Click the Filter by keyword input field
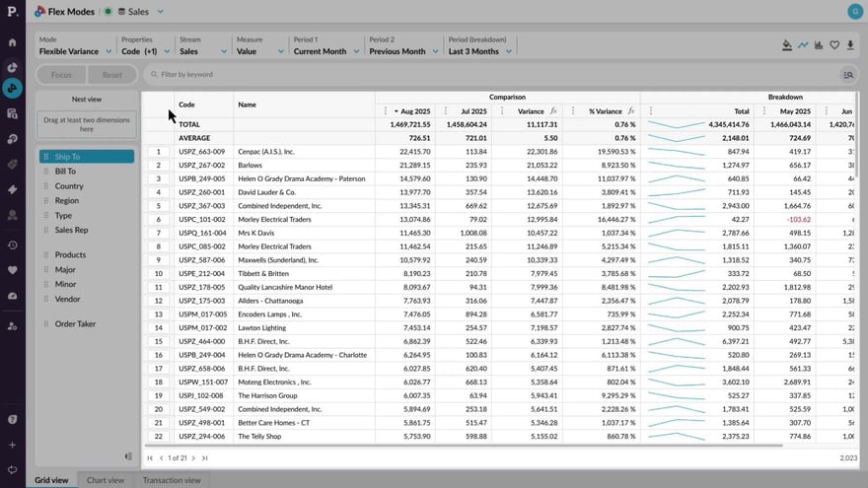The image size is (868, 488). tap(493, 75)
